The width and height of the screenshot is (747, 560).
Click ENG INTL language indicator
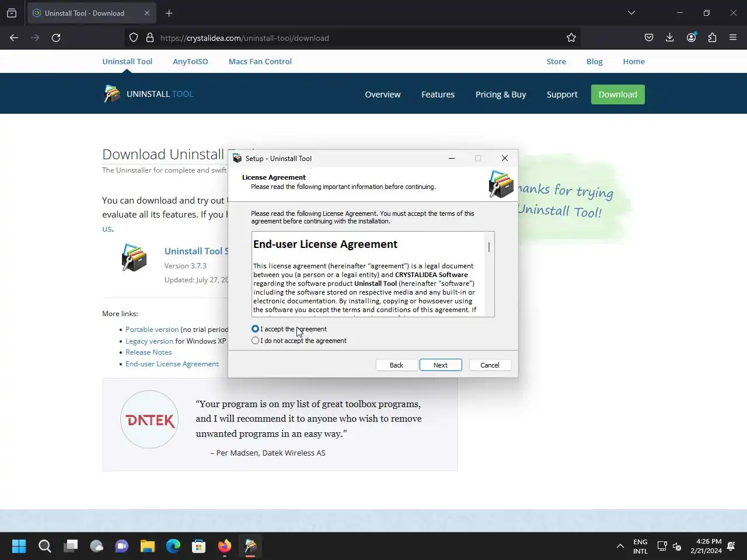point(640,546)
